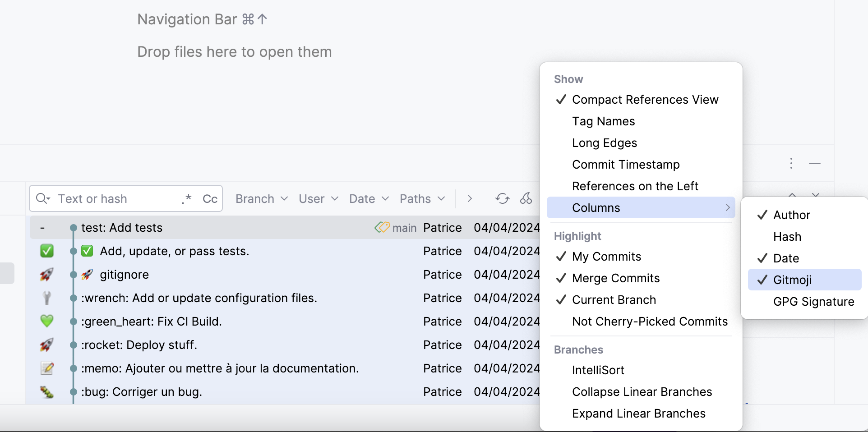The width and height of the screenshot is (868, 432).
Task: Open the User filter dropdown
Action: (319, 199)
